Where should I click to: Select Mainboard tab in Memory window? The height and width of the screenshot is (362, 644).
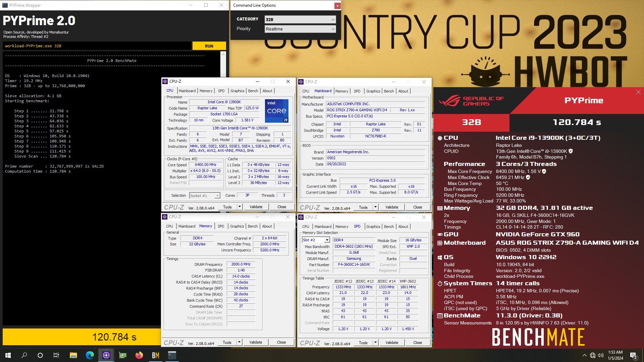tap(187, 226)
